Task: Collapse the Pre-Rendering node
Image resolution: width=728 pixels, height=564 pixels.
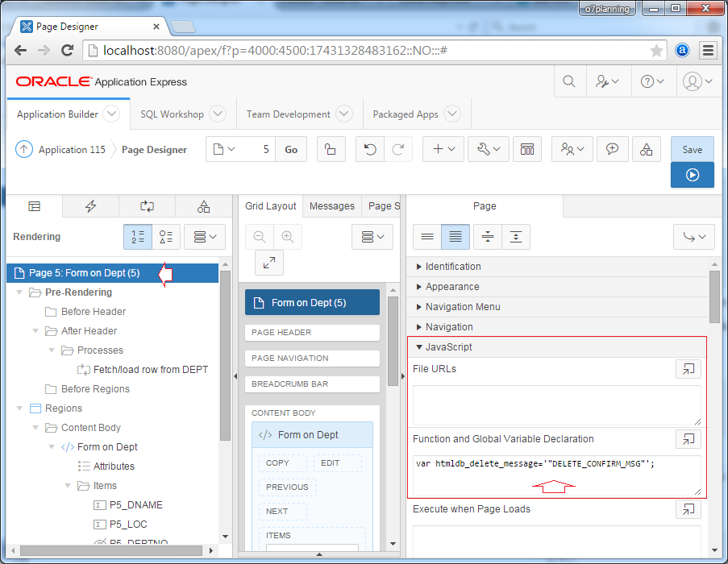Action: coord(19,292)
